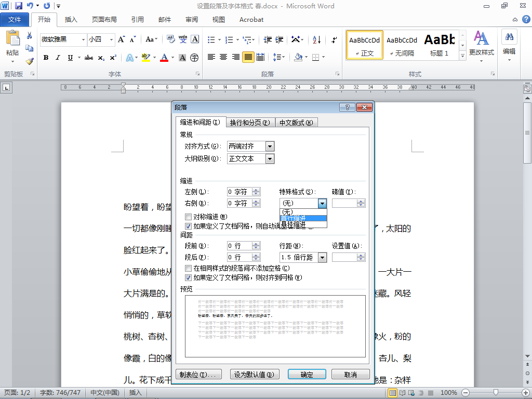Click the Cut scissors icon

(x=30, y=36)
